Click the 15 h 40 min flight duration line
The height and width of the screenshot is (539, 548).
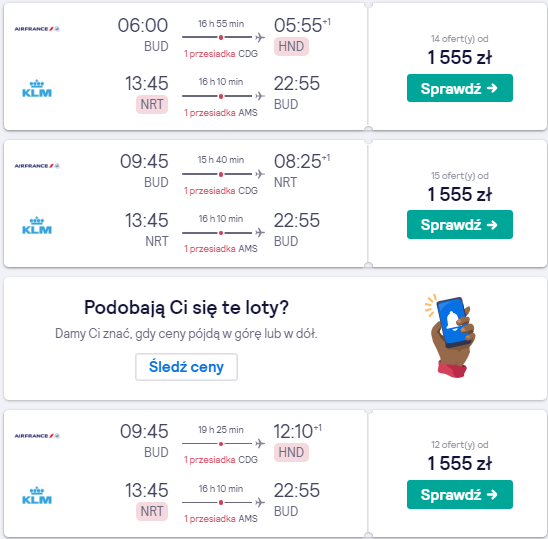pyautogui.click(x=223, y=174)
